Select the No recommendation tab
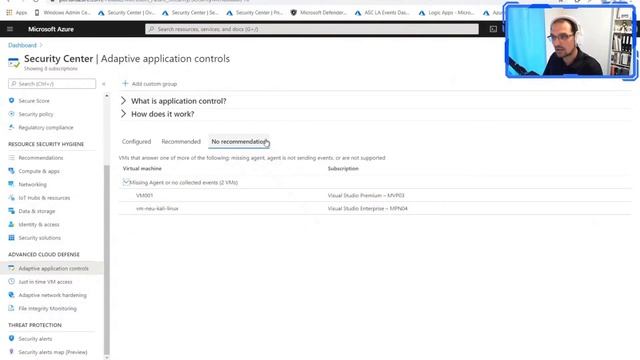Viewport: 640px width, 360px height. click(239, 142)
